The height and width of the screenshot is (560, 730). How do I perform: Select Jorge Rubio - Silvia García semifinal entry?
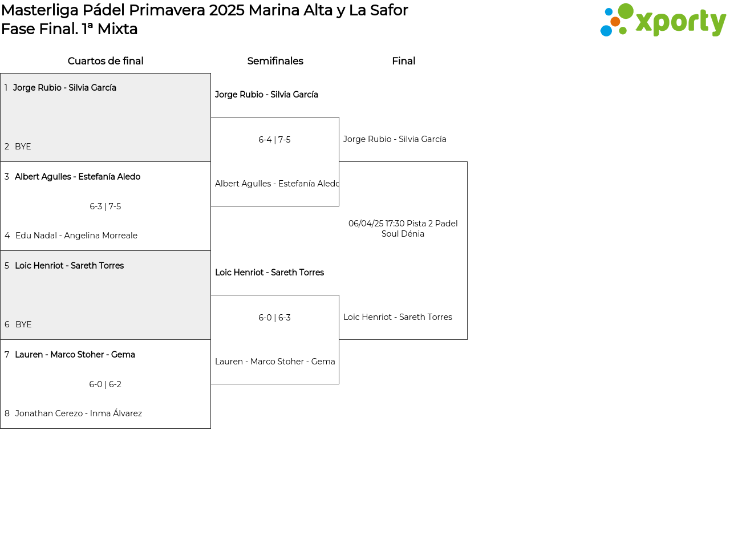tap(266, 95)
